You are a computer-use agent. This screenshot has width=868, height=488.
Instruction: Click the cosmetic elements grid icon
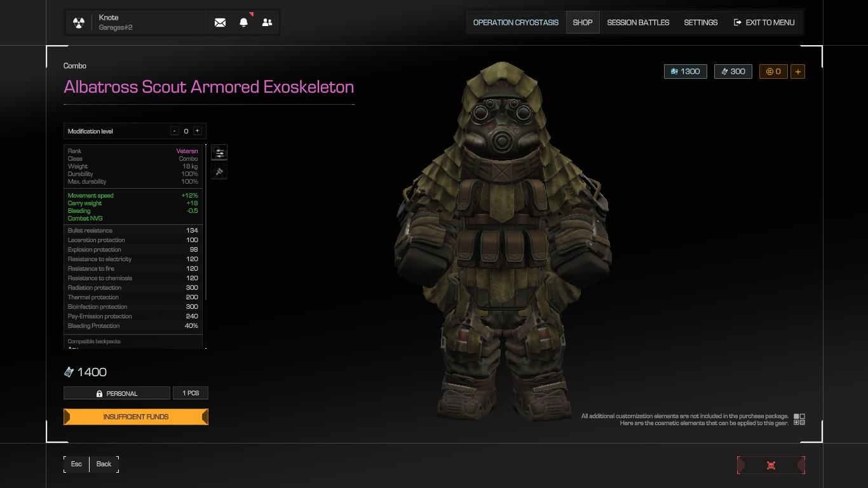[x=799, y=419]
